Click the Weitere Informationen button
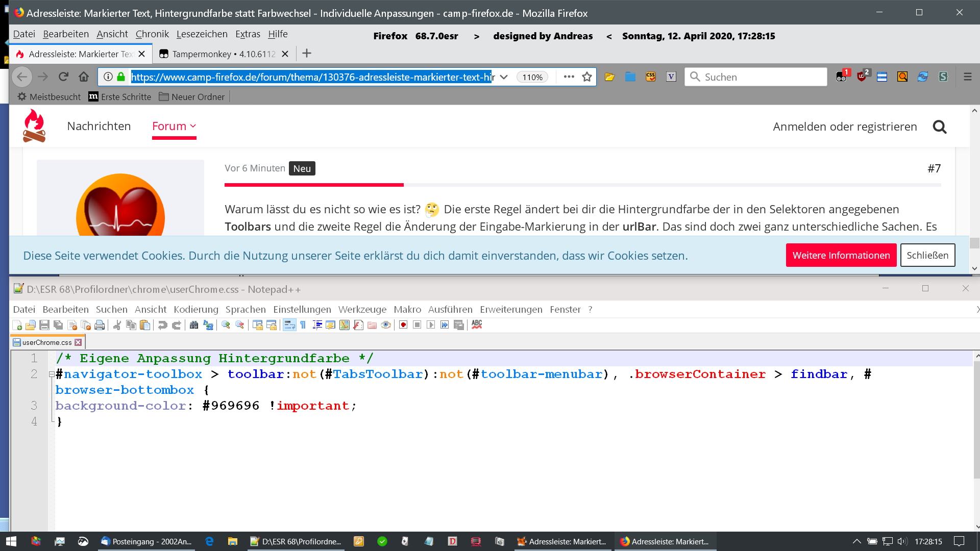This screenshot has width=980, height=551. [841, 255]
